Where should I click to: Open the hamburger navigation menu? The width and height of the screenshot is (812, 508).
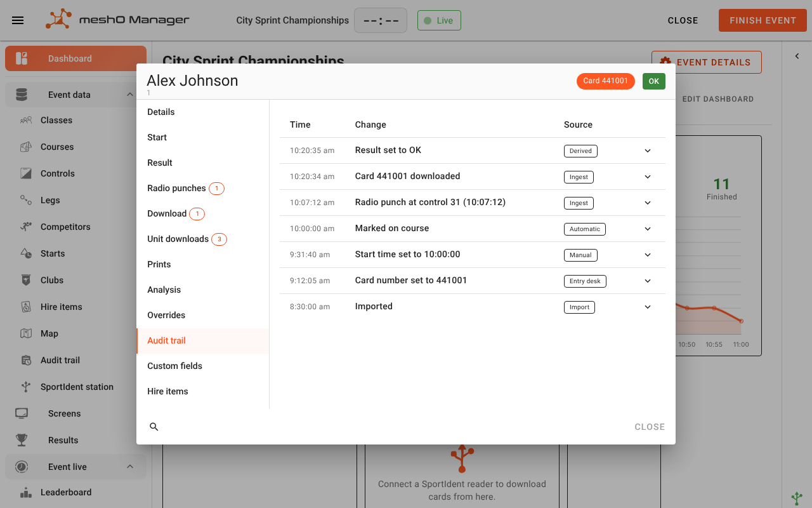[18, 20]
